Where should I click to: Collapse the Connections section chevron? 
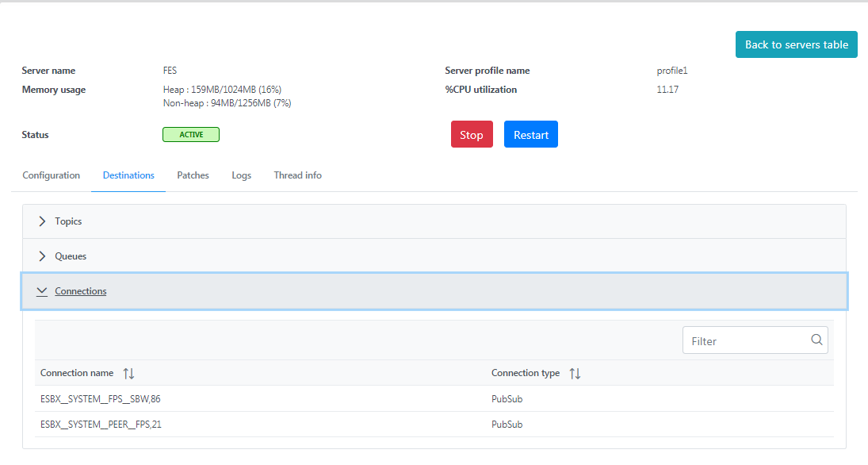pos(42,291)
